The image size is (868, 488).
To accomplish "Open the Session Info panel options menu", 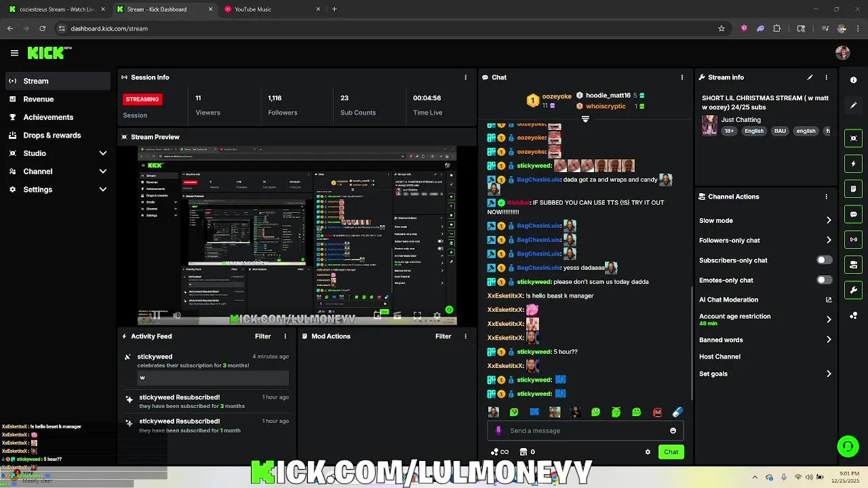I will (465, 77).
